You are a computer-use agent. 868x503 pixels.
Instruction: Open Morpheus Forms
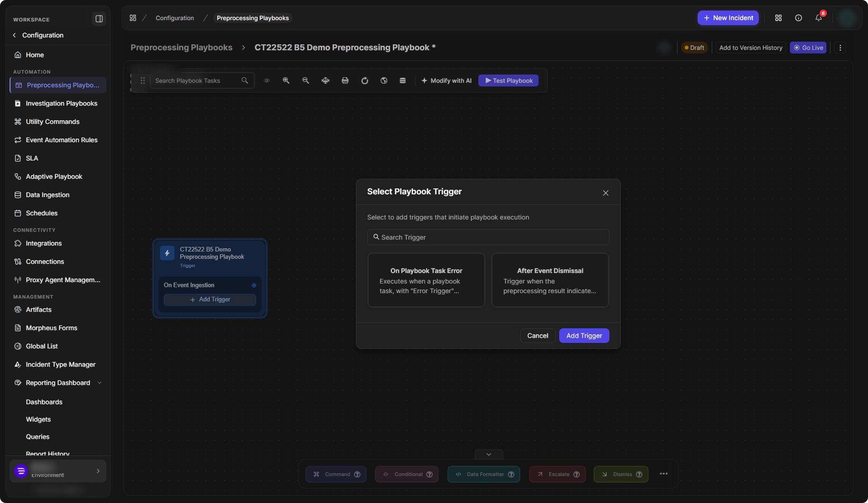tap(58, 328)
